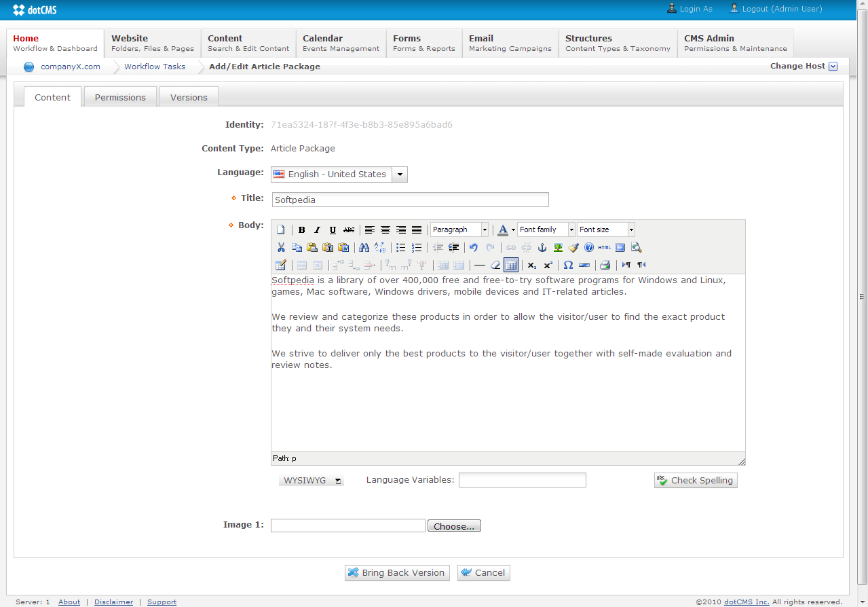Cut selected text with scissors icon
This screenshot has height=607, width=868.
(281, 247)
